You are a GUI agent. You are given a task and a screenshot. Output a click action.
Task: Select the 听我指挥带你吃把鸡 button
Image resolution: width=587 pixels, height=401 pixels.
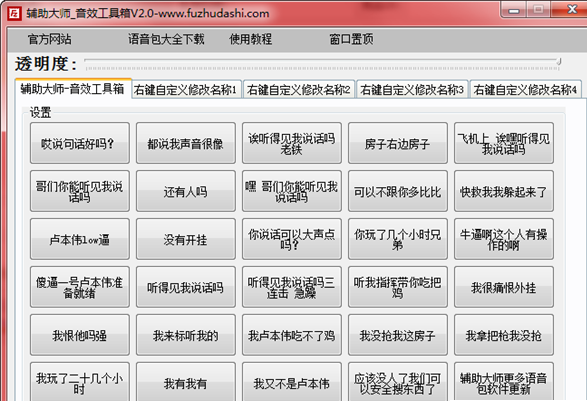coord(398,287)
